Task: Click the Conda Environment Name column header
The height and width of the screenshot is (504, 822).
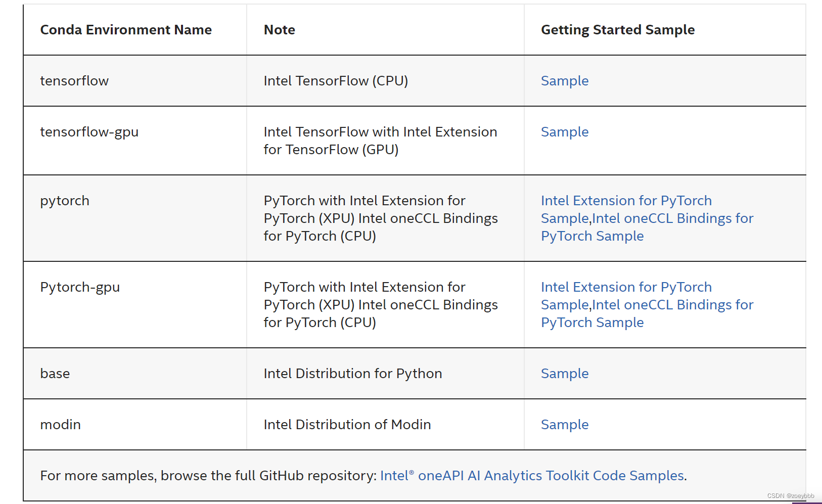Action: (126, 30)
